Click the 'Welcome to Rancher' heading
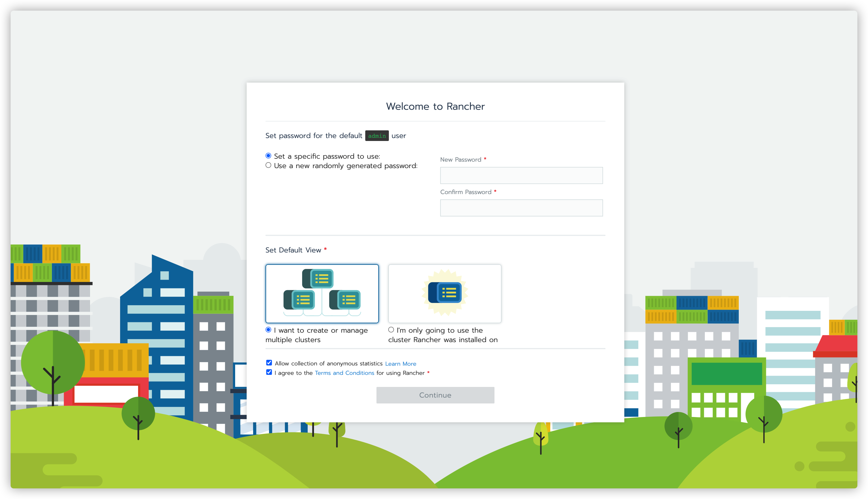The image size is (868, 499). pyautogui.click(x=435, y=106)
